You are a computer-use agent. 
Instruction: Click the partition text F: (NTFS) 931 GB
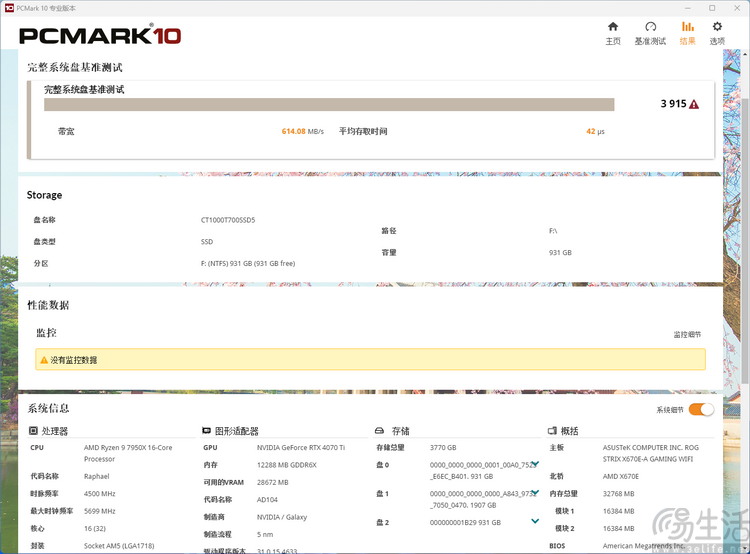point(248,263)
